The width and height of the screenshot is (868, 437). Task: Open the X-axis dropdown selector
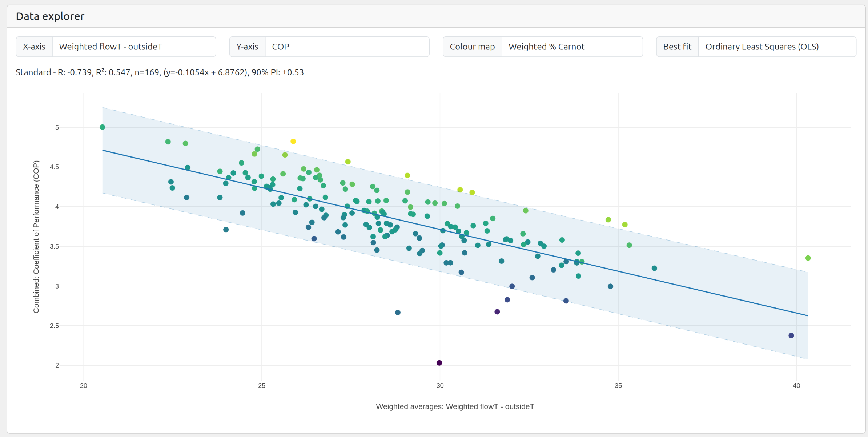(x=134, y=47)
